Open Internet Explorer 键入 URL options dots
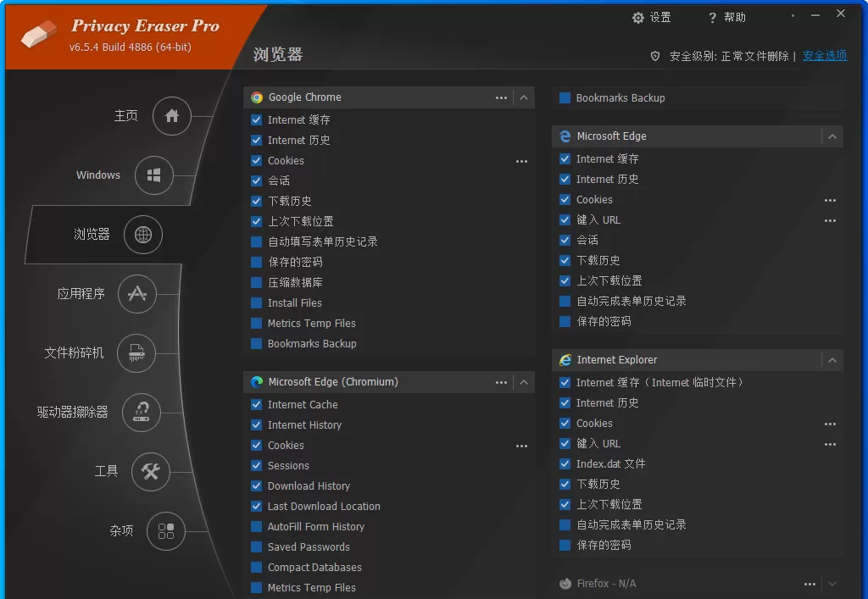Image resolution: width=868 pixels, height=599 pixels. 830,445
